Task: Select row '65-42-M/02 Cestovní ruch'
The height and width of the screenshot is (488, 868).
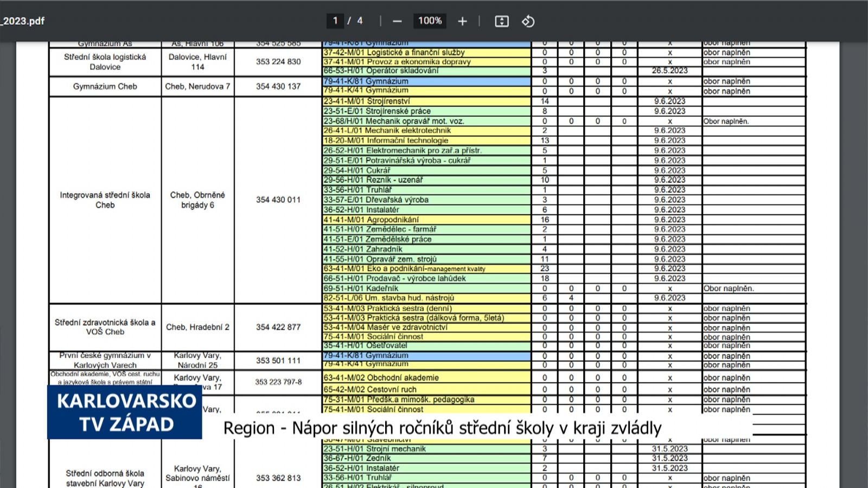Action: tap(426, 389)
